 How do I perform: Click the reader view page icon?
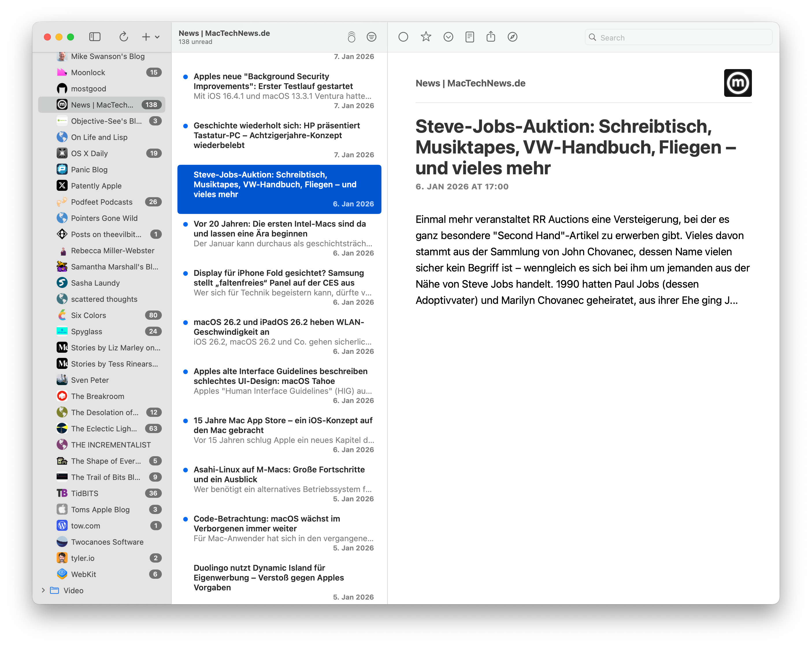469,37
